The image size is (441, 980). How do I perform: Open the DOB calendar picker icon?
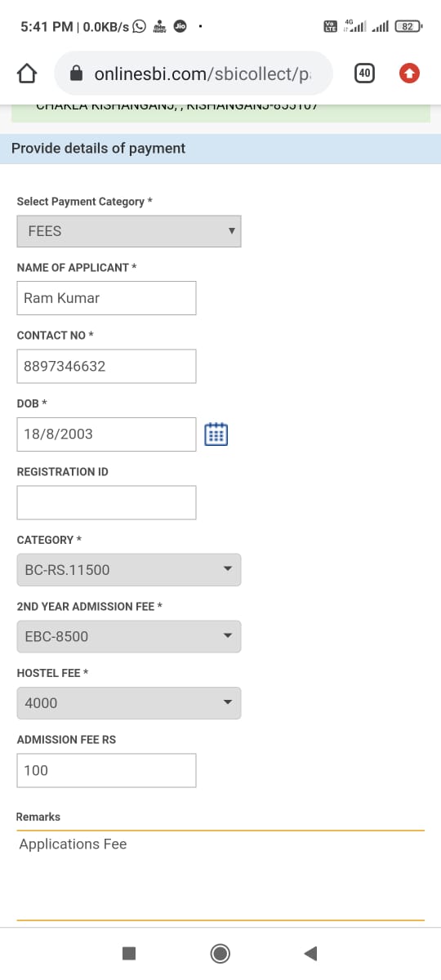point(216,434)
